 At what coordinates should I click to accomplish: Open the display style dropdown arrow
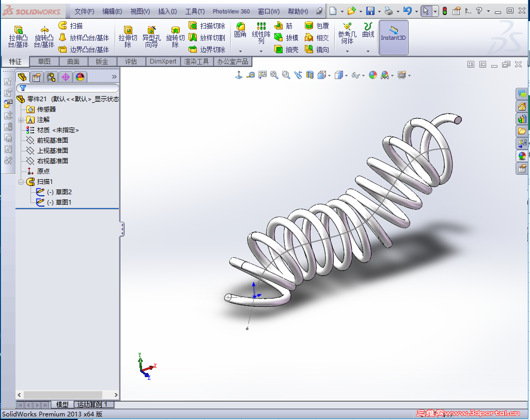coord(347,76)
